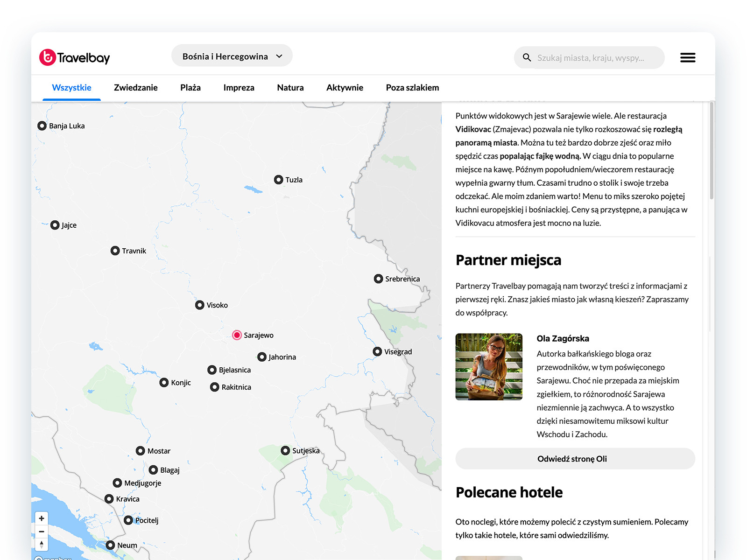747x560 pixels.
Task: Click the search magnifier icon
Action: pyautogui.click(x=527, y=57)
